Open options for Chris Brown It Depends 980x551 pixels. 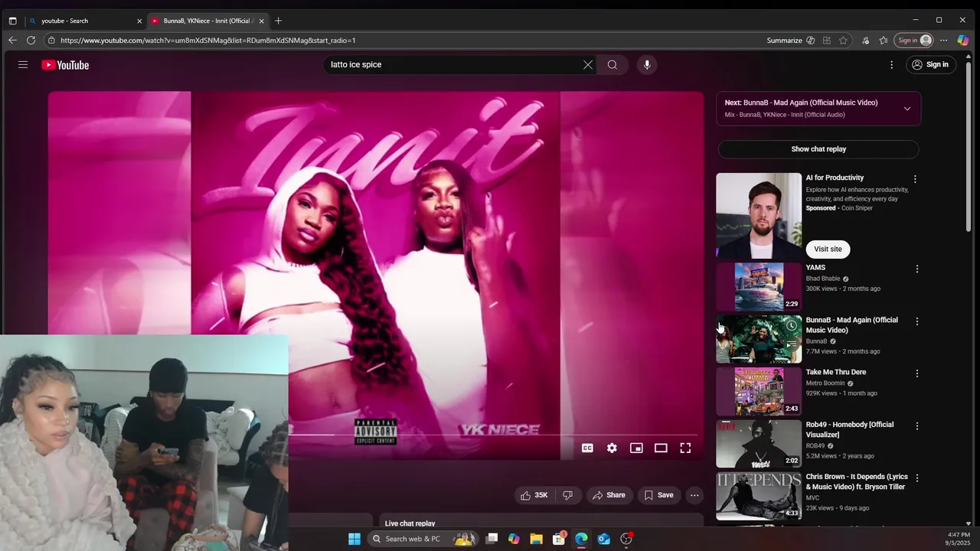[x=916, y=478]
